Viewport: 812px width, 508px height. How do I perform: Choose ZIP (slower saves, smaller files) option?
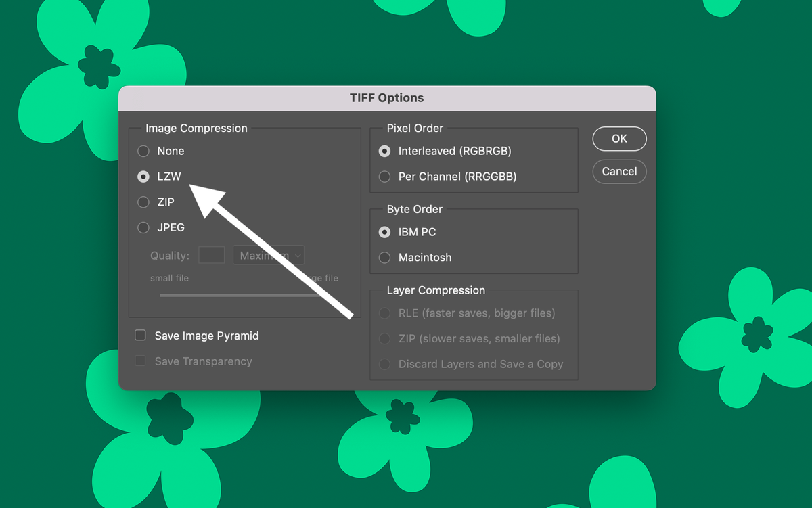click(385, 339)
